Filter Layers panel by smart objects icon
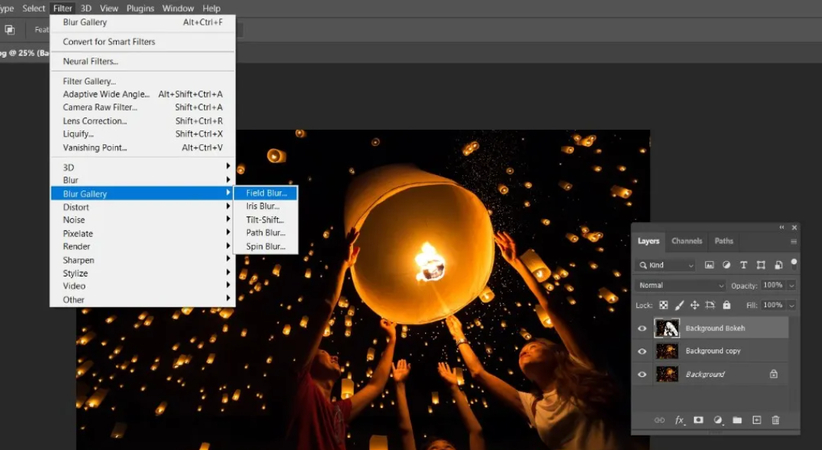This screenshot has height=450, width=822. 778,265
